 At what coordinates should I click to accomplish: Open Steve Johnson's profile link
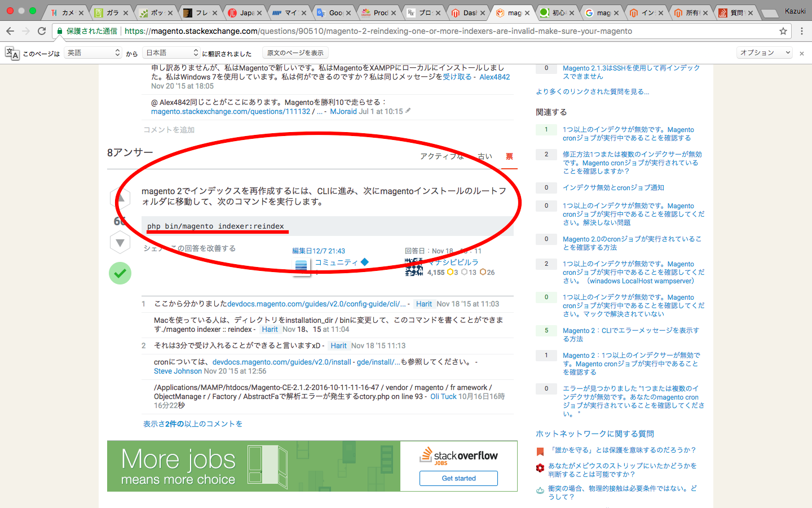[178, 371]
